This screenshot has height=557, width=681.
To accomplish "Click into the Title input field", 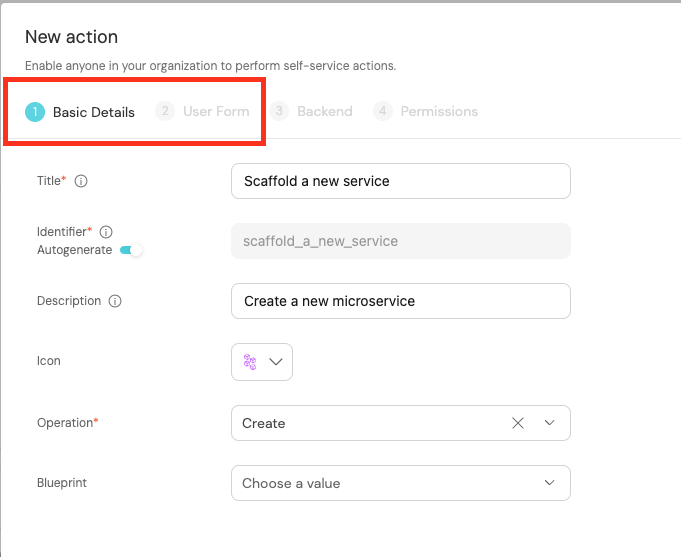I will 400,181.
